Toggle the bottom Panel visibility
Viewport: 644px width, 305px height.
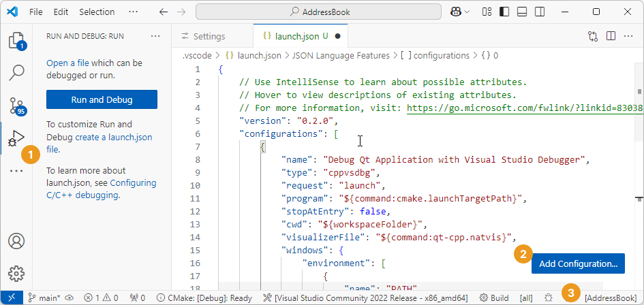[x=521, y=12]
